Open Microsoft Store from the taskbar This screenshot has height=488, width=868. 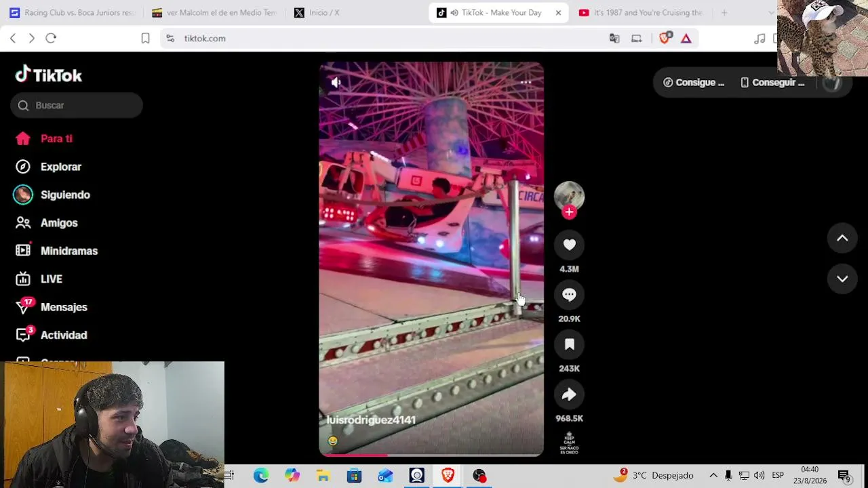tap(354, 476)
